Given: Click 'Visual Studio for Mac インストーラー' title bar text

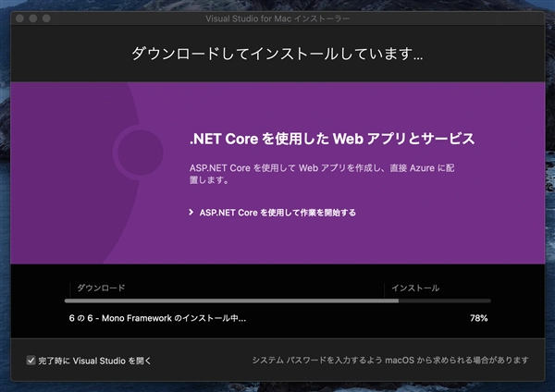Looking at the screenshot, I should click(277, 18).
